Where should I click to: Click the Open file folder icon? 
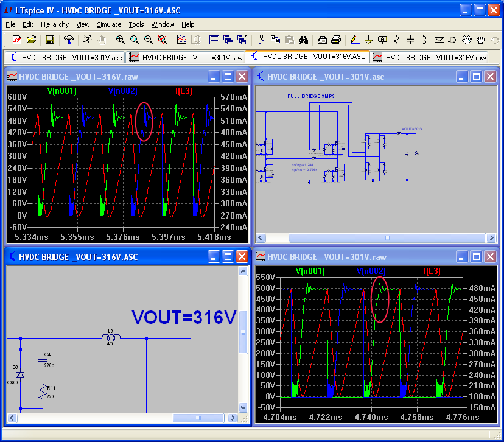point(31,40)
